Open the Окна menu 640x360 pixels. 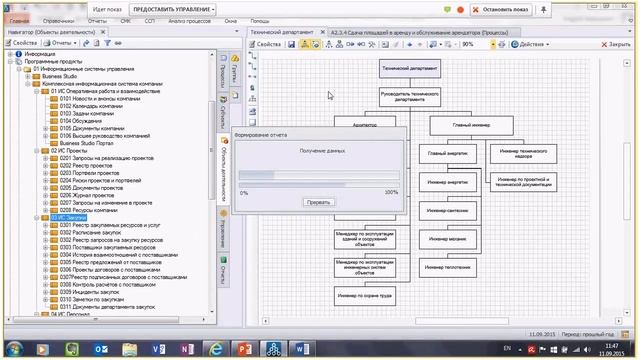pos(231,21)
